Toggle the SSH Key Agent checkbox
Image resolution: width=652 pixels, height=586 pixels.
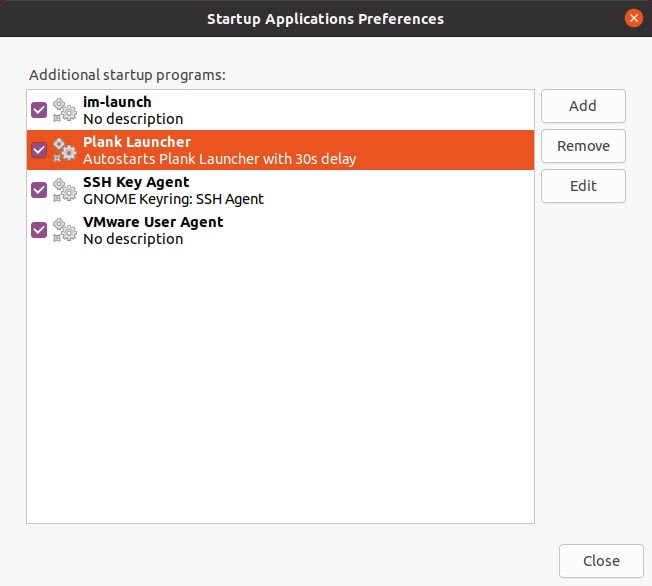(x=39, y=190)
